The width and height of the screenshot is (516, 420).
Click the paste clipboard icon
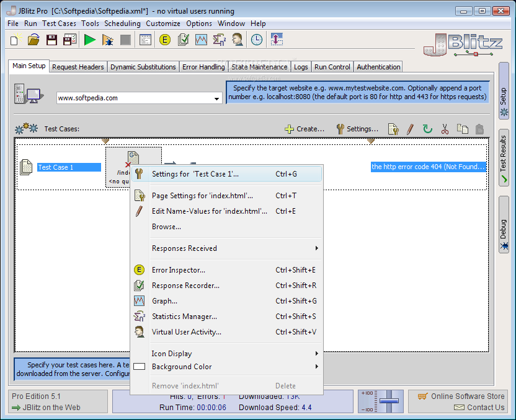[x=480, y=129]
